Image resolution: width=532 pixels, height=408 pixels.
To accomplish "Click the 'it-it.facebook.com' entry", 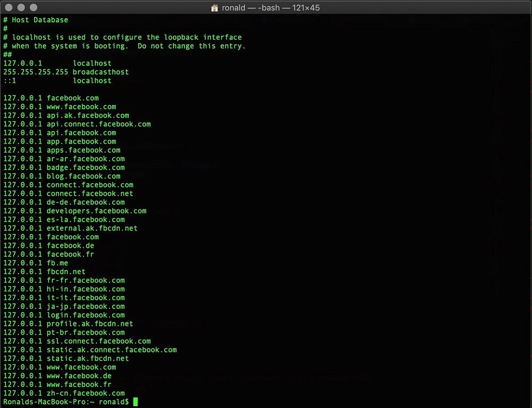I will point(86,298).
